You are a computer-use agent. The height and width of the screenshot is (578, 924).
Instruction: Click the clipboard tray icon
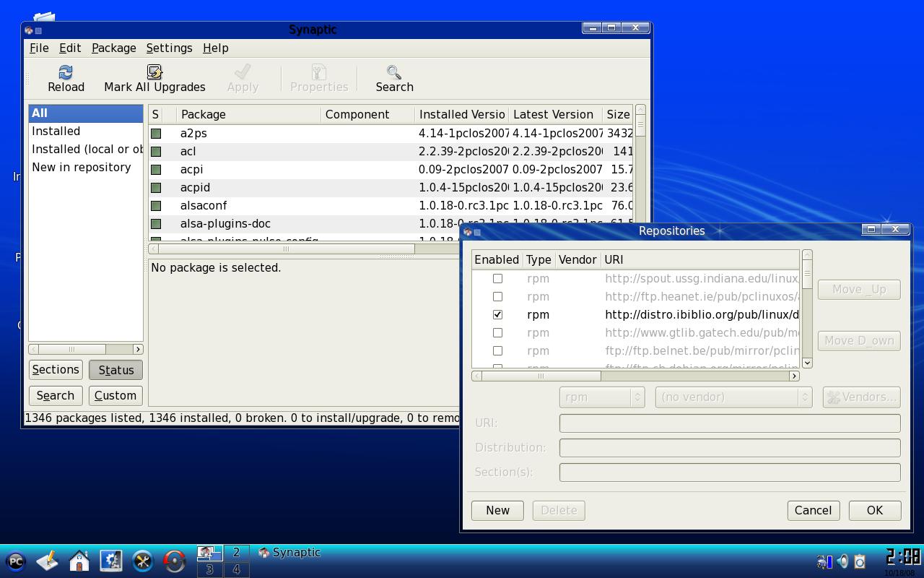pos(860,561)
